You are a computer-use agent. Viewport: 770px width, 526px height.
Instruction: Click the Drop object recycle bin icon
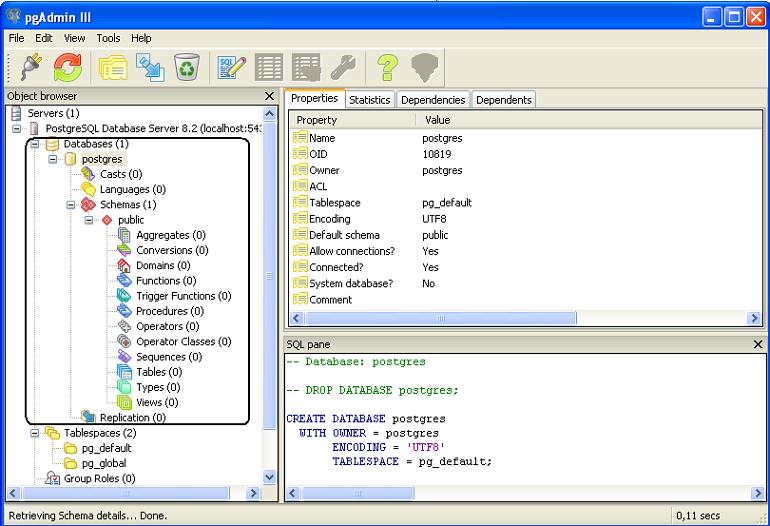click(x=187, y=67)
